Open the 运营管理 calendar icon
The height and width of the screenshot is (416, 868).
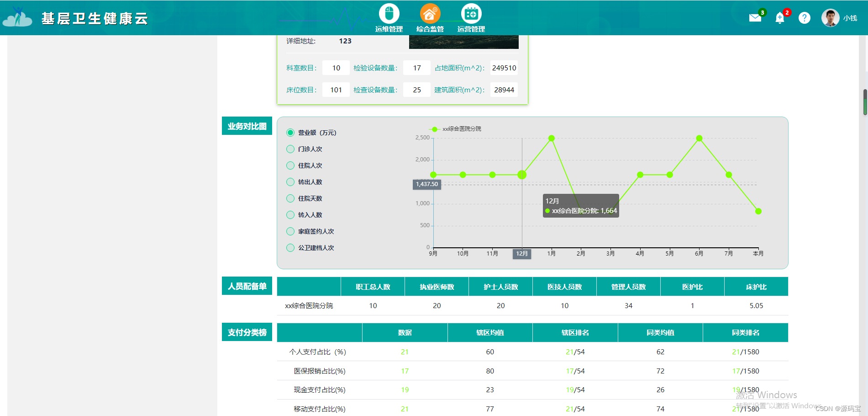click(470, 14)
